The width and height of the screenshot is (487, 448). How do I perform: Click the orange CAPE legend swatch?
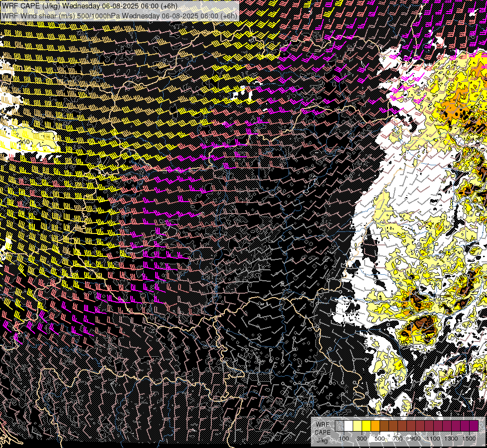[376, 426]
